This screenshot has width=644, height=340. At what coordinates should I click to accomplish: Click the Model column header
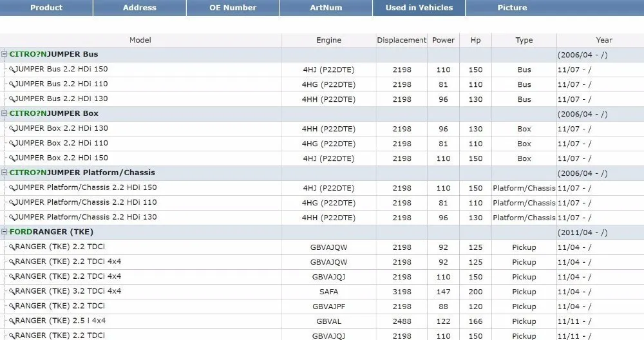click(x=140, y=40)
